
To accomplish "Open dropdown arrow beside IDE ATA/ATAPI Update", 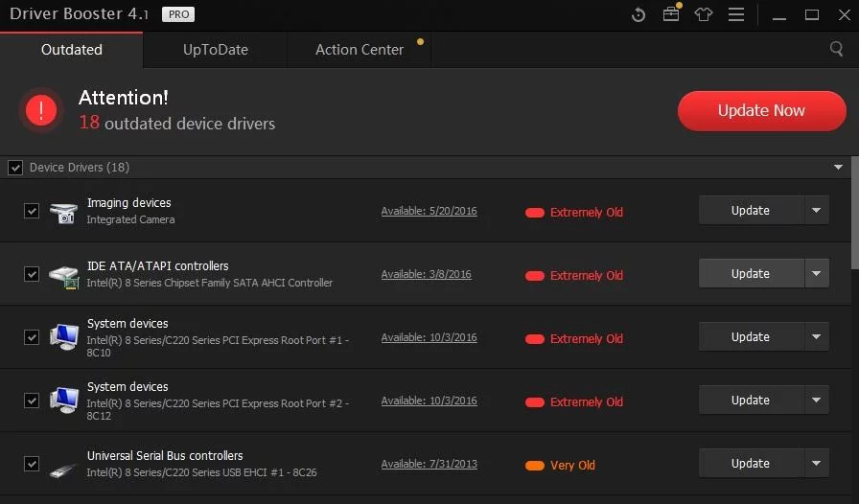I will pyautogui.click(x=817, y=274).
